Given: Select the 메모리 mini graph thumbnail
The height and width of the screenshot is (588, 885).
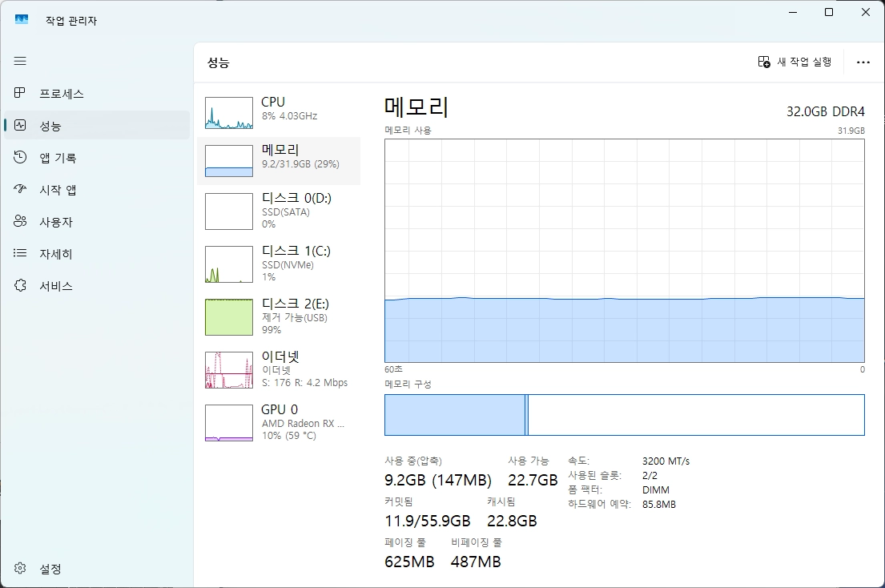Looking at the screenshot, I should pyautogui.click(x=228, y=161).
